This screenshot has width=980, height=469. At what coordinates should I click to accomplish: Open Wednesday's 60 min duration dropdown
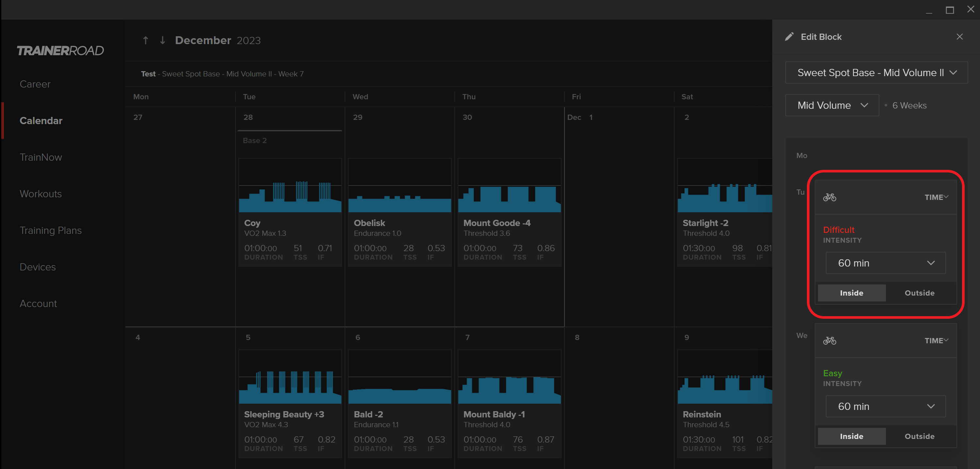click(886, 406)
